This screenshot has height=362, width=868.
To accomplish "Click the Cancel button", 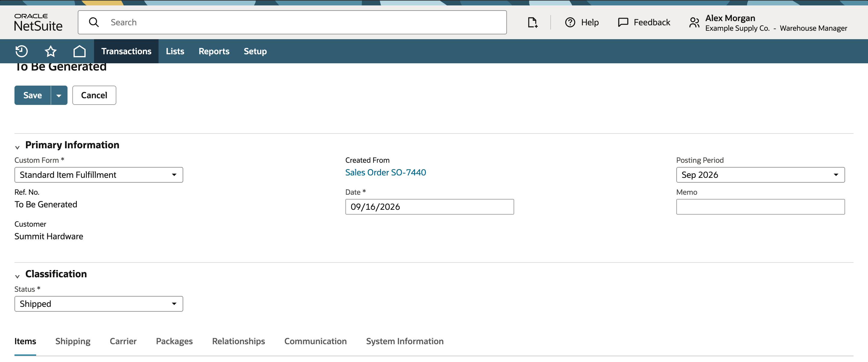I will (x=94, y=95).
